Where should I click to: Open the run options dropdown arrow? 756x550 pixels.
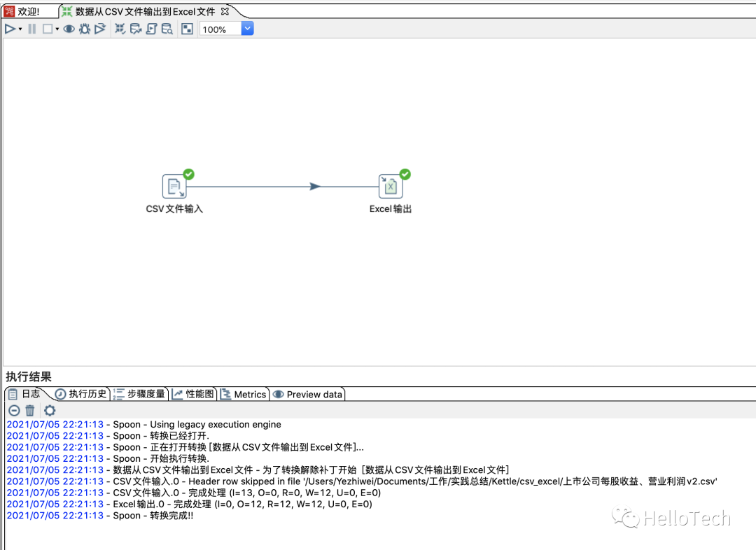(20, 29)
